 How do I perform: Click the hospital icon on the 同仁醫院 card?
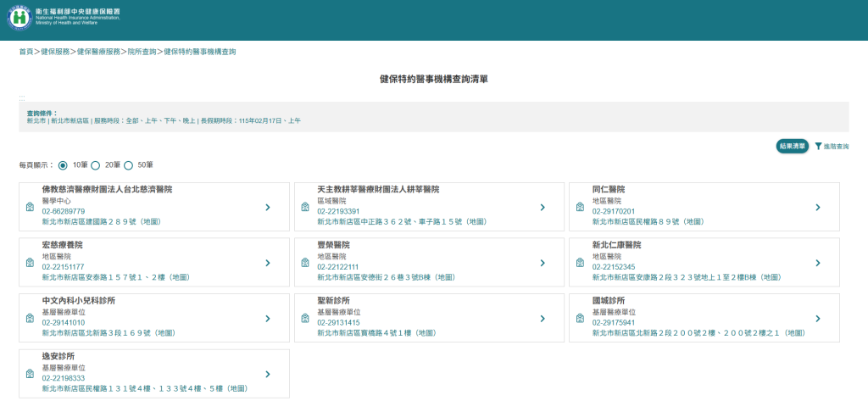coord(580,207)
